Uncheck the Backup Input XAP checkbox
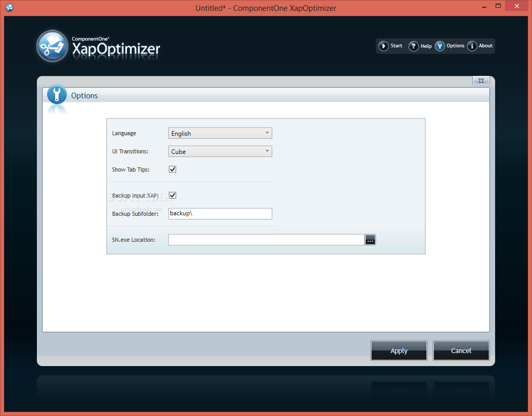 click(172, 196)
